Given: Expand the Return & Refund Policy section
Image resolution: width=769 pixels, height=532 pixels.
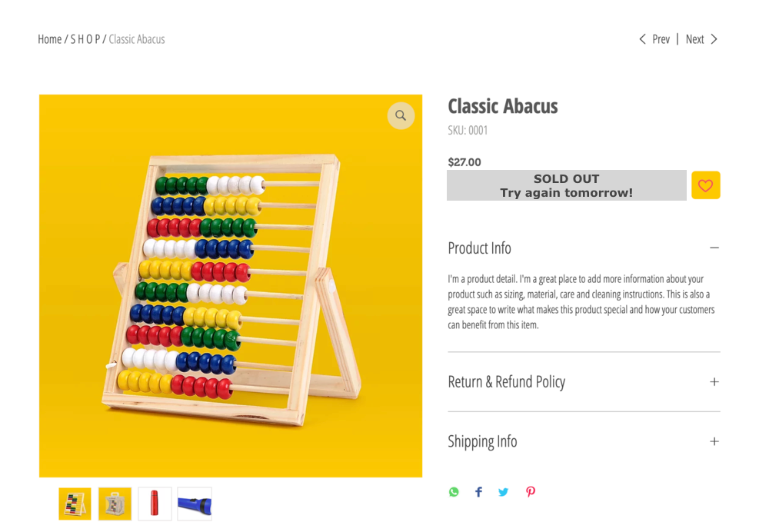Looking at the screenshot, I should click(x=714, y=382).
